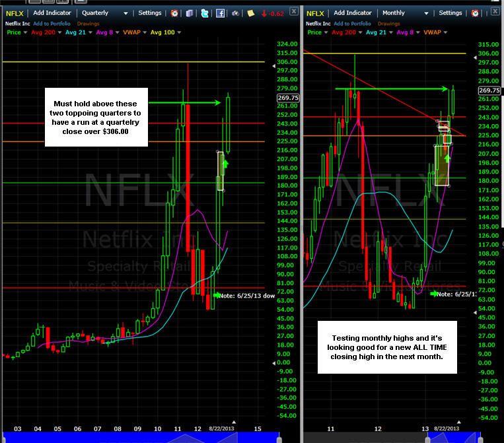
Task: Open Settings in Monthly chart
Action: (450, 13)
